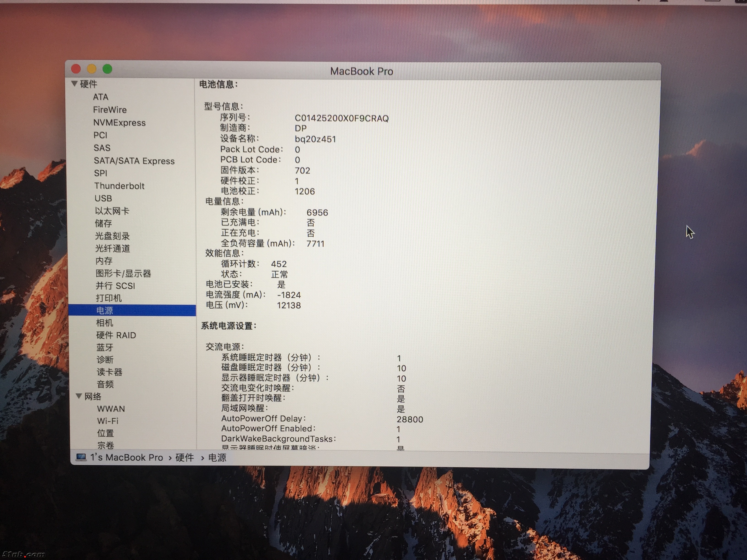This screenshot has height=560, width=747.
Task: Click DarkWakeBackgroundTasks label
Action: coord(279,439)
